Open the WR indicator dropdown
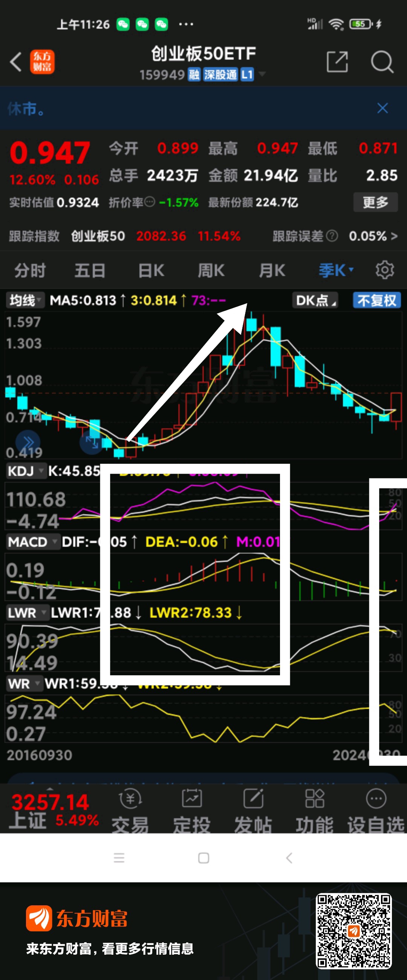This screenshot has width=407, height=980. [x=24, y=683]
